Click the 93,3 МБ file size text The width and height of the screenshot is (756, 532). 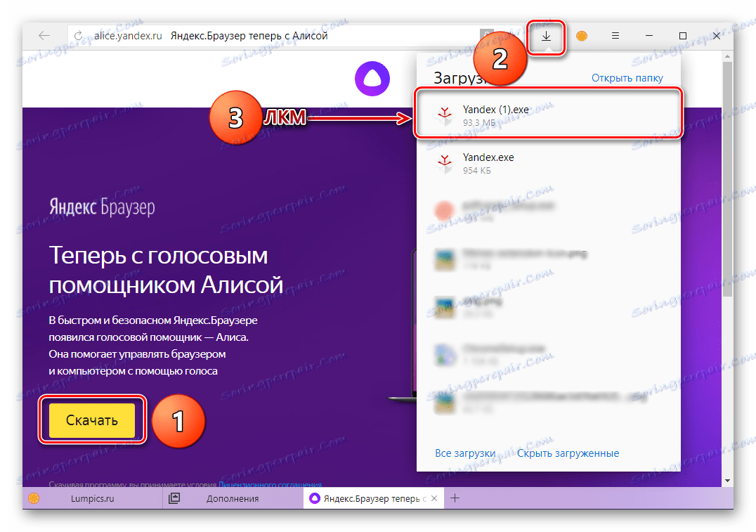tap(478, 122)
